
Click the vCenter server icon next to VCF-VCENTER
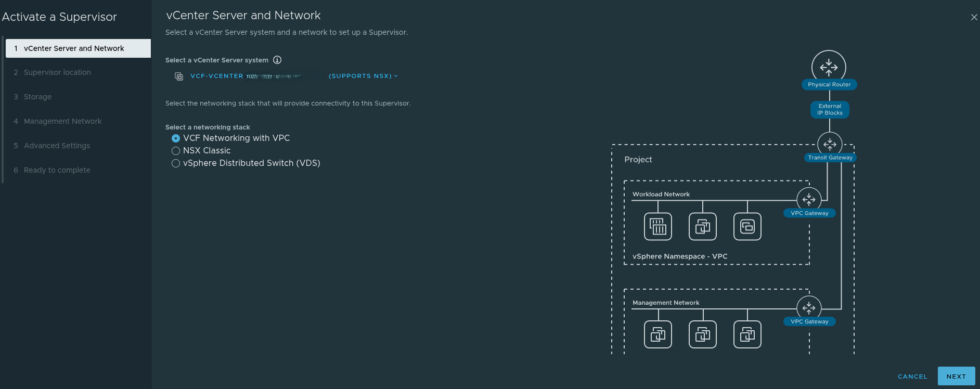(x=179, y=76)
